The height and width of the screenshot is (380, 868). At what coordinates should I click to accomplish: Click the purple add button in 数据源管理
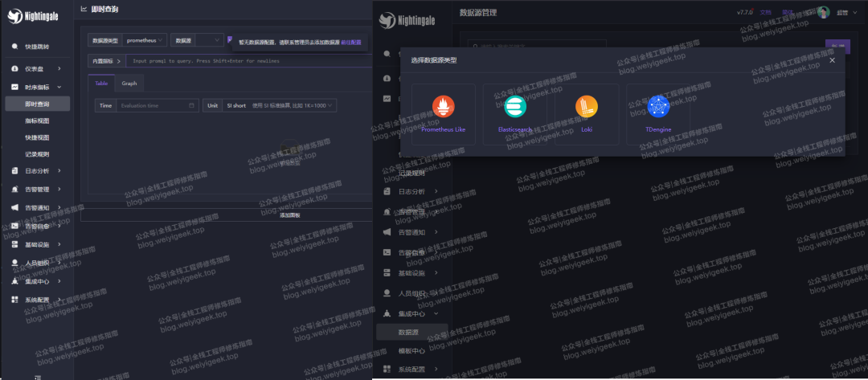coord(837,46)
